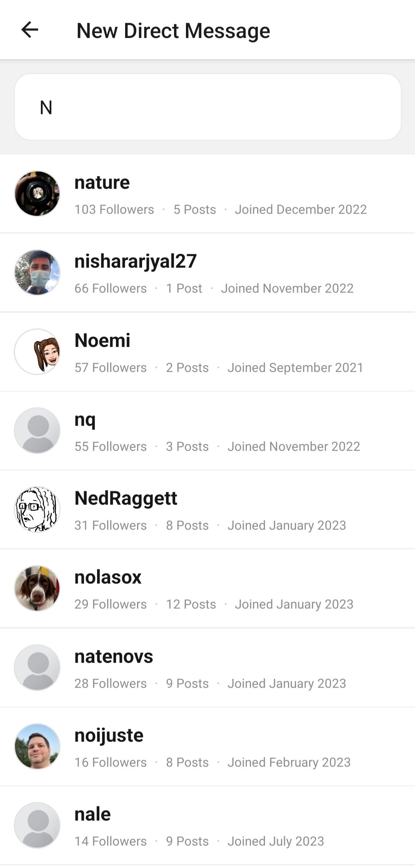Image resolution: width=415 pixels, height=868 pixels.
Task: Tap nq's default profile icon
Action: tap(37, 431)
